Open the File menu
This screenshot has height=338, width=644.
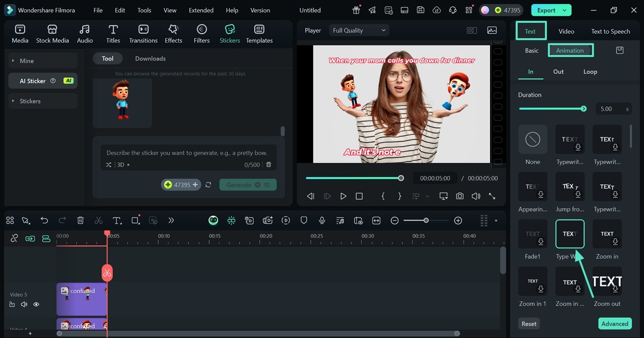[98, 10]
